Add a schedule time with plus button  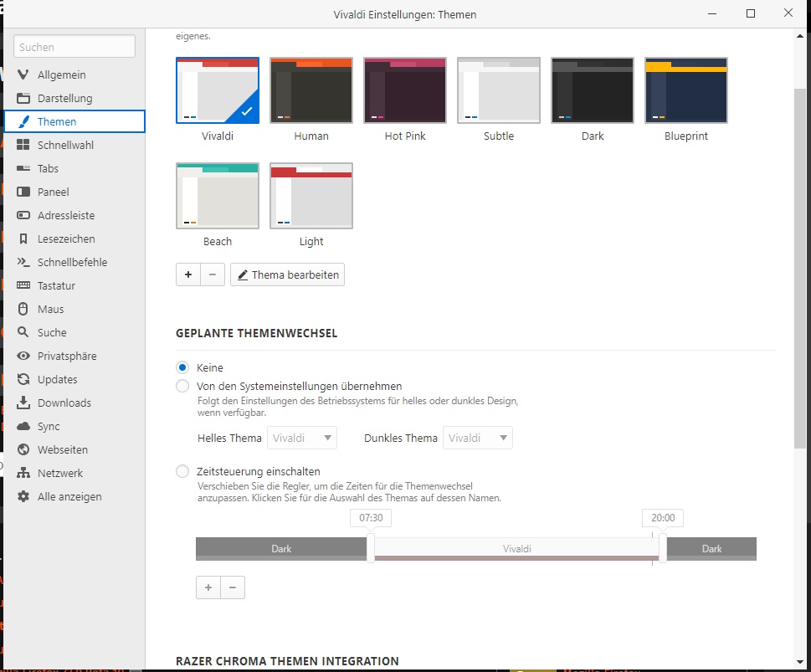point(208,587)
